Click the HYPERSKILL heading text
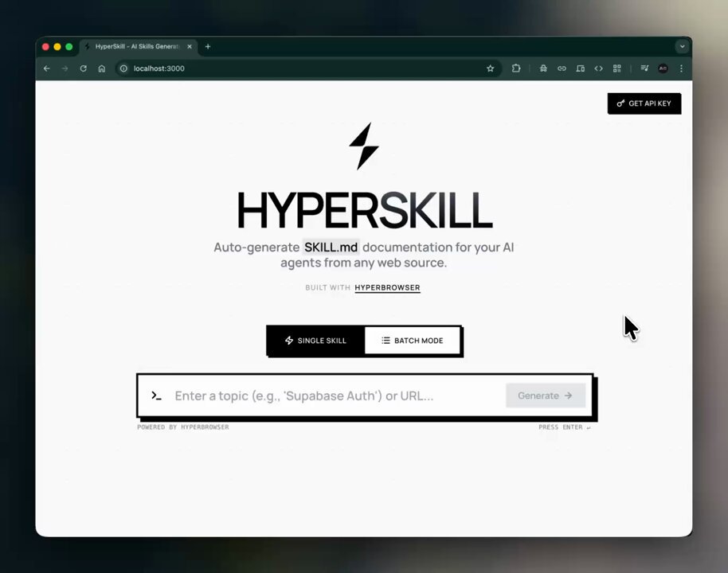Viewport: 728px width, 573px height. (365, 210)
